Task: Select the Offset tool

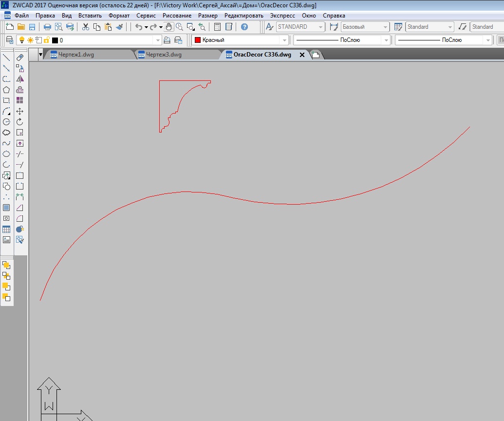Action: [x=20, y=90]
